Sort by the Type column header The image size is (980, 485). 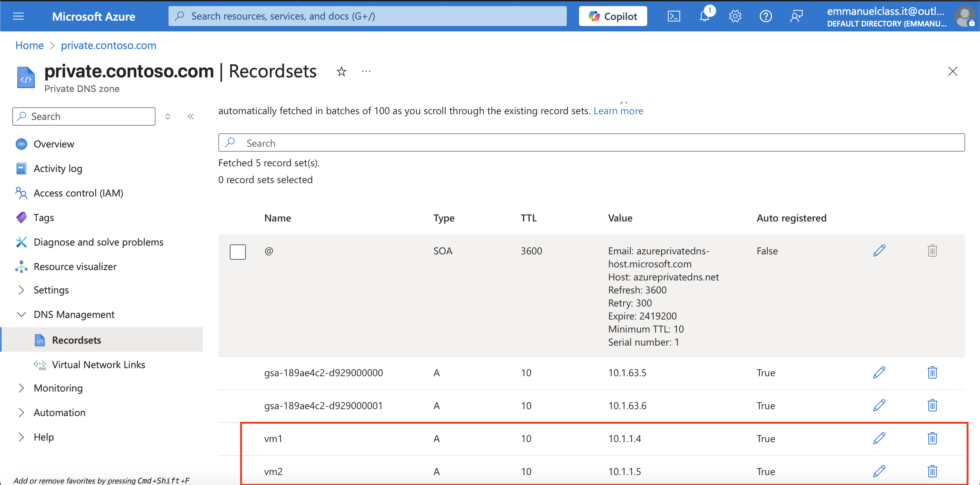[x=444, y=218]
